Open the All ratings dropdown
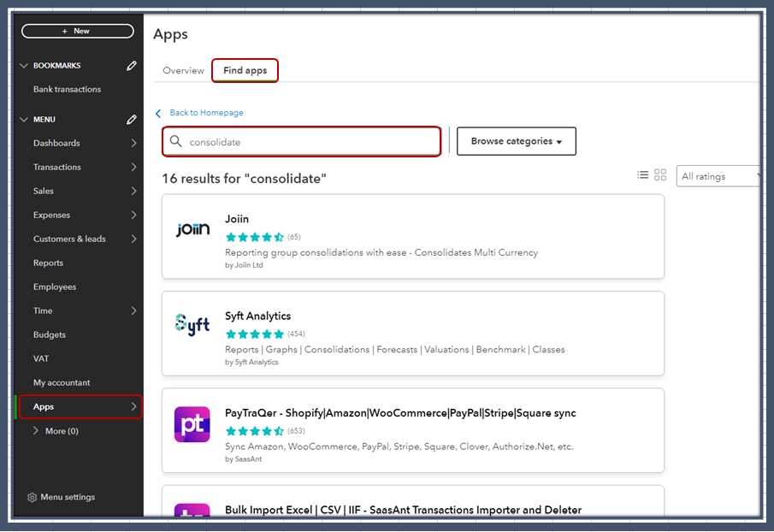Viewport: 774px width, 532px height. [718, 176]
